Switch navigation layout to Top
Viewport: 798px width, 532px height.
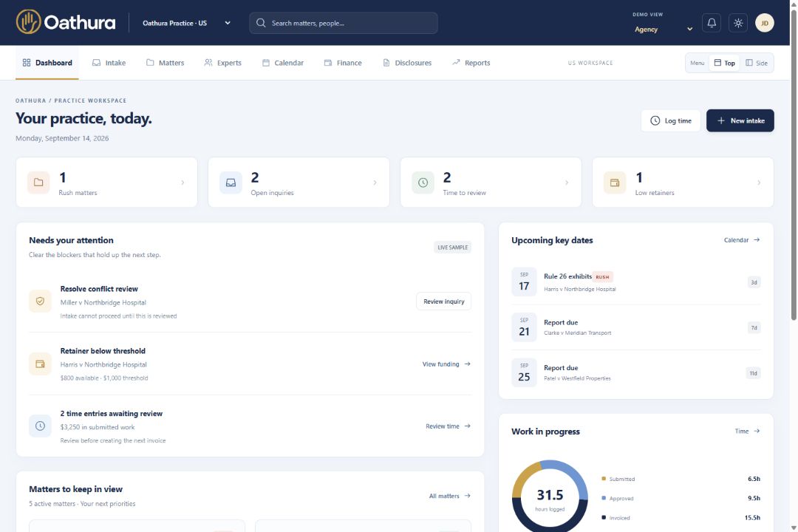(x=724, y=63)
